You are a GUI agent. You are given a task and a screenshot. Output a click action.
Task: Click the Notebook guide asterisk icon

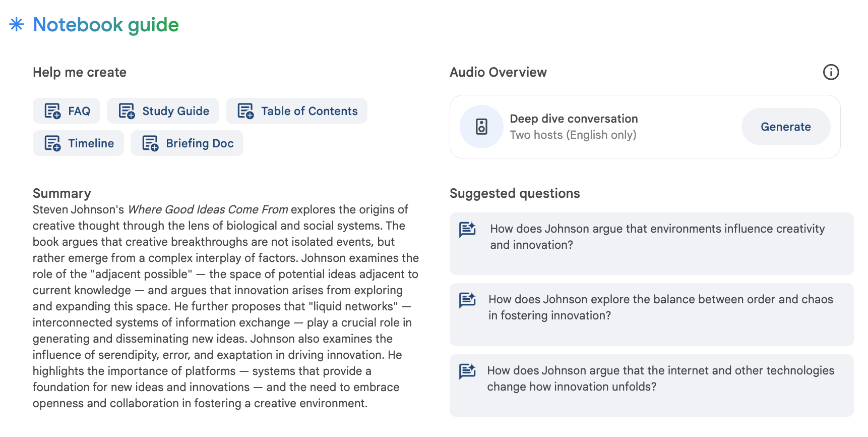[x=17, y=24]
